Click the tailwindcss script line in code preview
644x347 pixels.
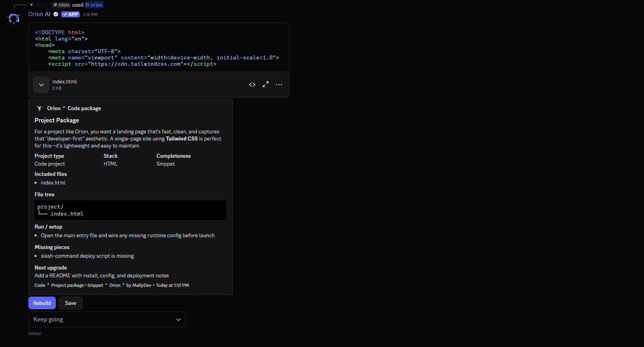pyautogui.click(x=132, y=64)
